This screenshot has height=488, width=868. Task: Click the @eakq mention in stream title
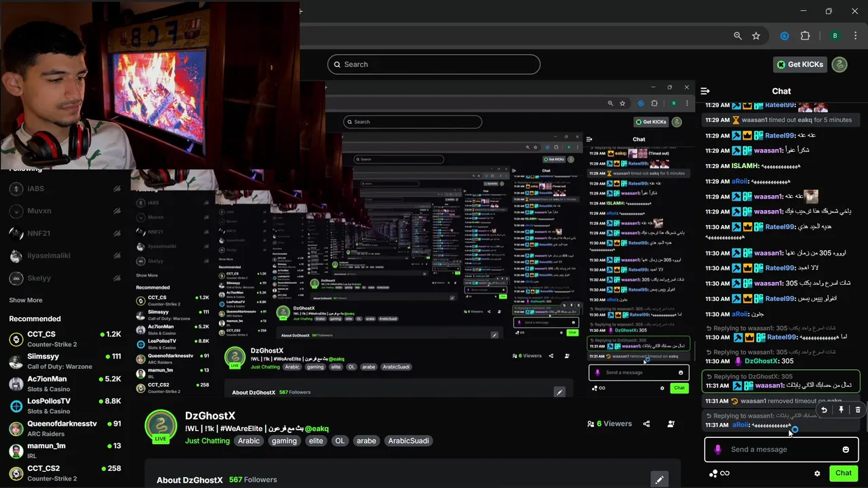coord(317,428)
